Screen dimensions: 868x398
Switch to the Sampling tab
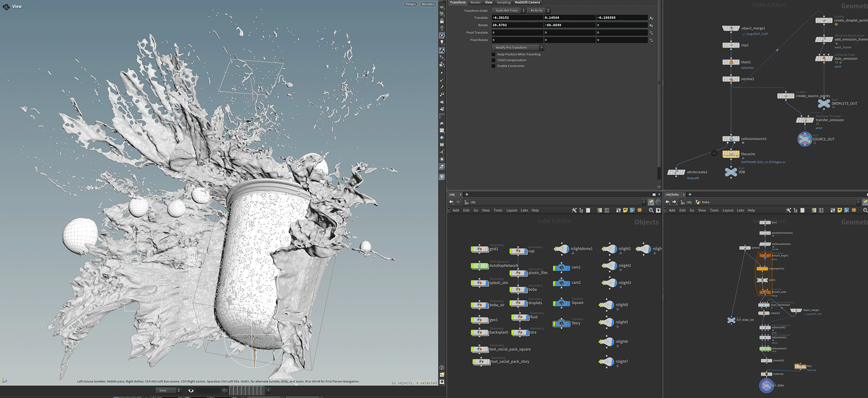(504, 2)
